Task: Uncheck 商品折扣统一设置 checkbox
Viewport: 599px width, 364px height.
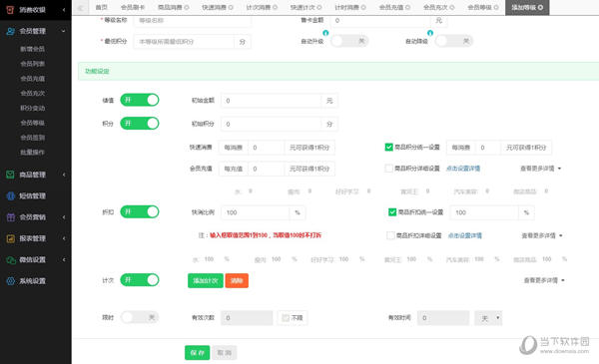Action: point(392,212)
